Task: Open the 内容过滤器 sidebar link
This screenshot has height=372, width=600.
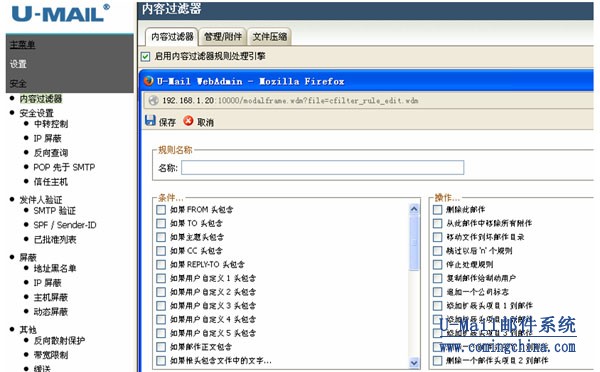Action: coord(41,99)
